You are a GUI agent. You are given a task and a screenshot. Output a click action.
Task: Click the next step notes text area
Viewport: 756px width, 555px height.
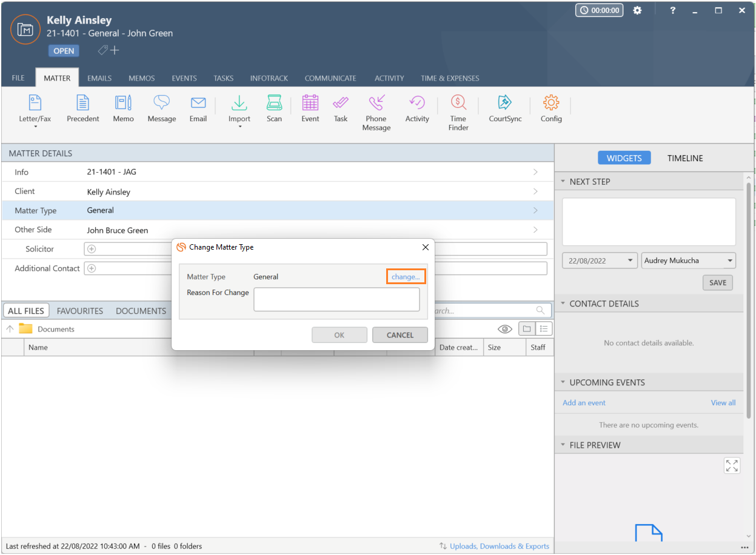pyautogui.click(x=649, y=222)
